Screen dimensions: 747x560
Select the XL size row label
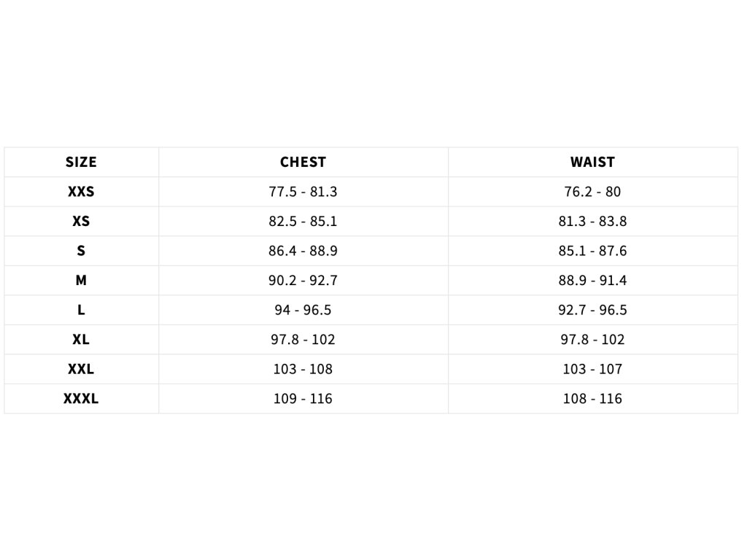[x=81, y=339]
